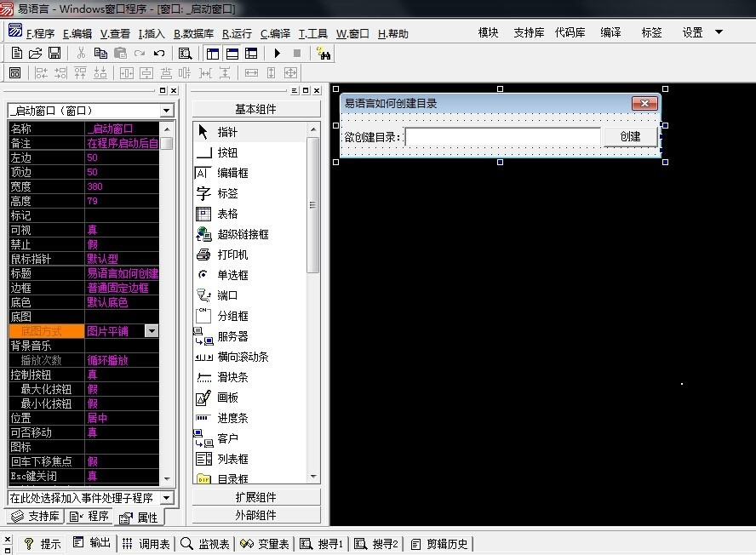
Task: Open the I.插入 menu
Action: click(x=152, y=33)
